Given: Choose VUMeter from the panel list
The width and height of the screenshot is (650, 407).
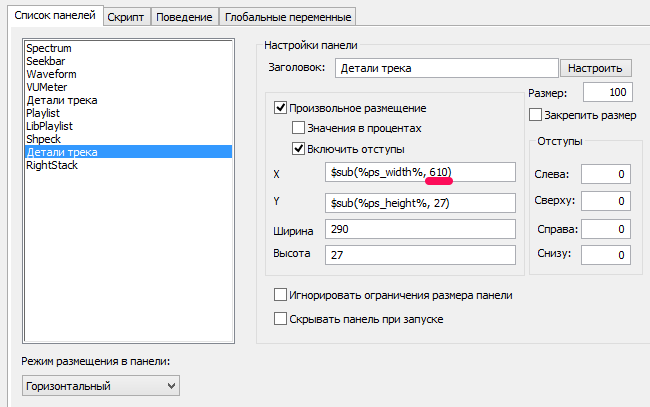Looking at the screenshot, I should (47, 87).
